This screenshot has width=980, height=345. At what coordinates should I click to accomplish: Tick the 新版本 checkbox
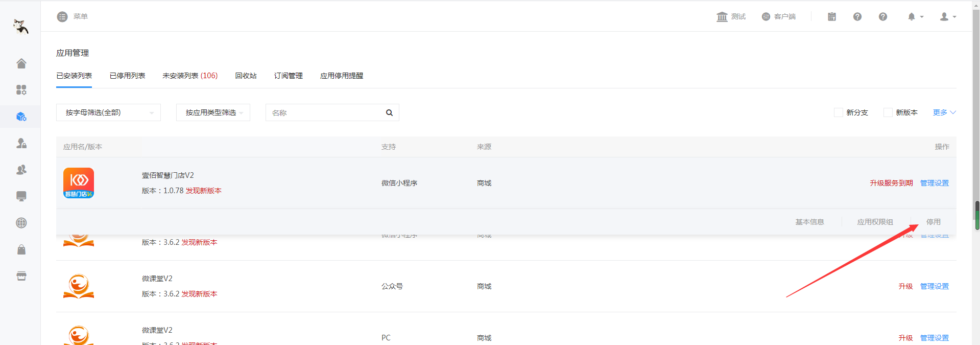pyautogui.click(x=888, y=112)
